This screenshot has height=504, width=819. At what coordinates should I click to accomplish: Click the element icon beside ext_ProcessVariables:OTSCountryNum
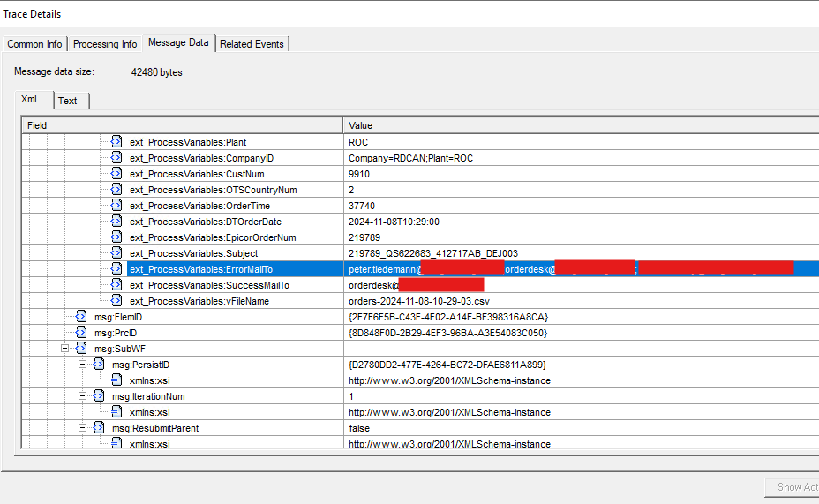(116, 190)
